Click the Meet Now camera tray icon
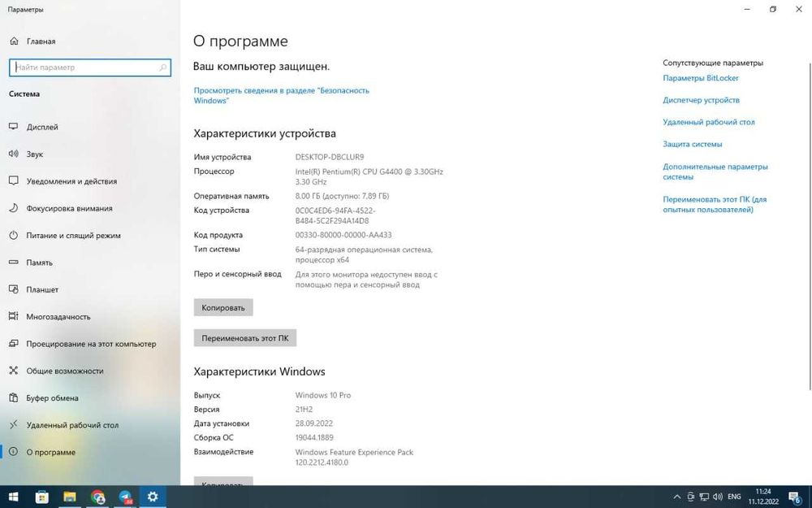Screen dimensions: 812x508 click(690, 497)
